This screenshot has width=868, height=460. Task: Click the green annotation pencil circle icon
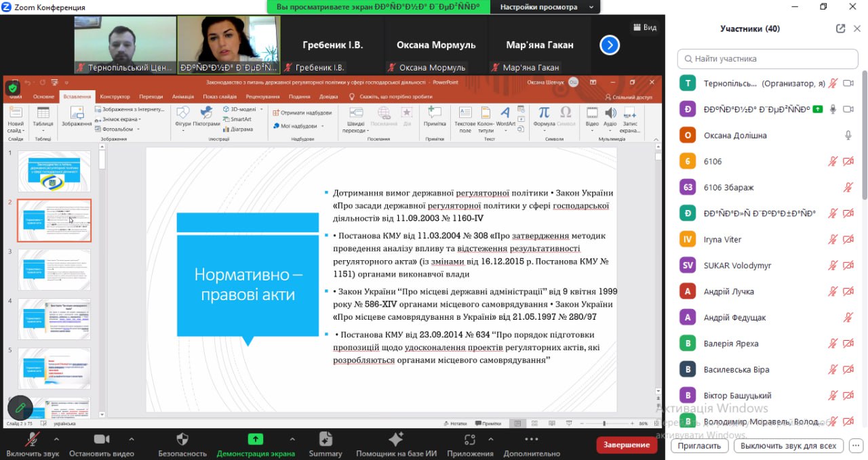21,408
